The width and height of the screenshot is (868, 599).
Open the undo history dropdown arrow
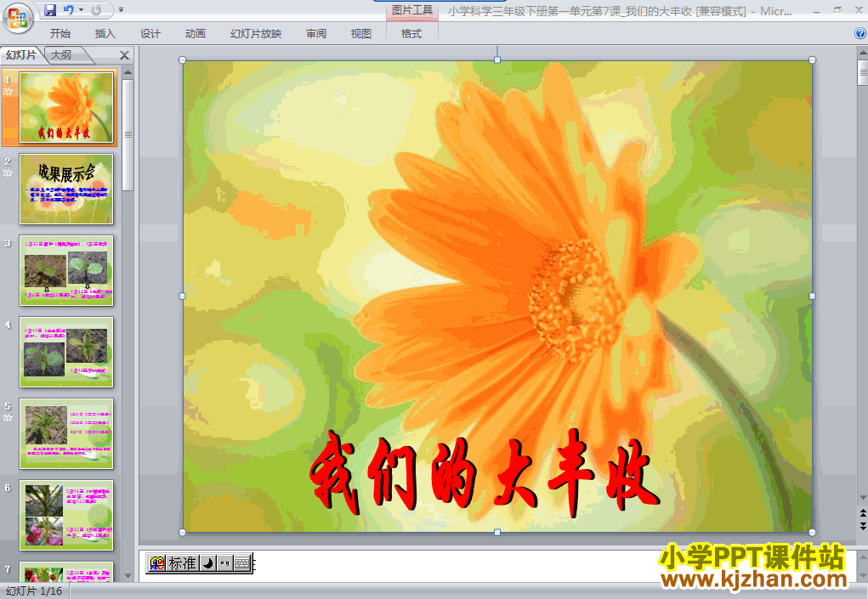(82, 10)
